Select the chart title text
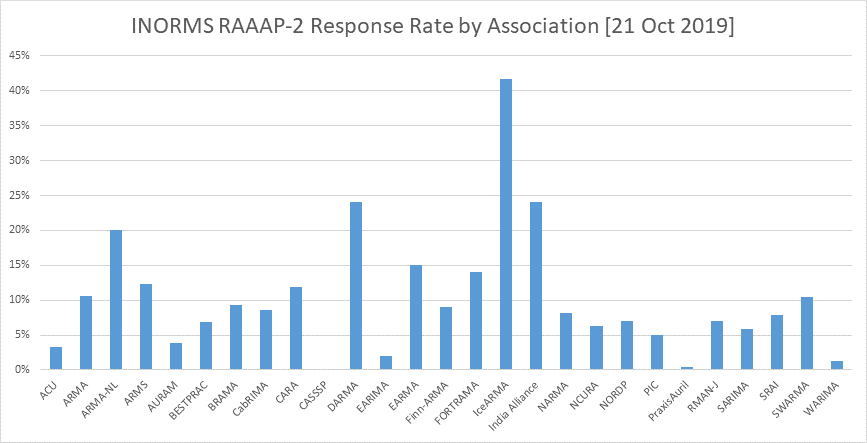Viewport: 867px width, 443px height. (433, 27)
